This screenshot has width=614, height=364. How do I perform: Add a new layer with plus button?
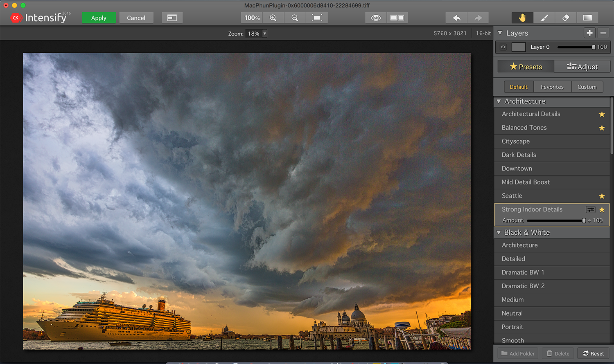coord(589,33)
